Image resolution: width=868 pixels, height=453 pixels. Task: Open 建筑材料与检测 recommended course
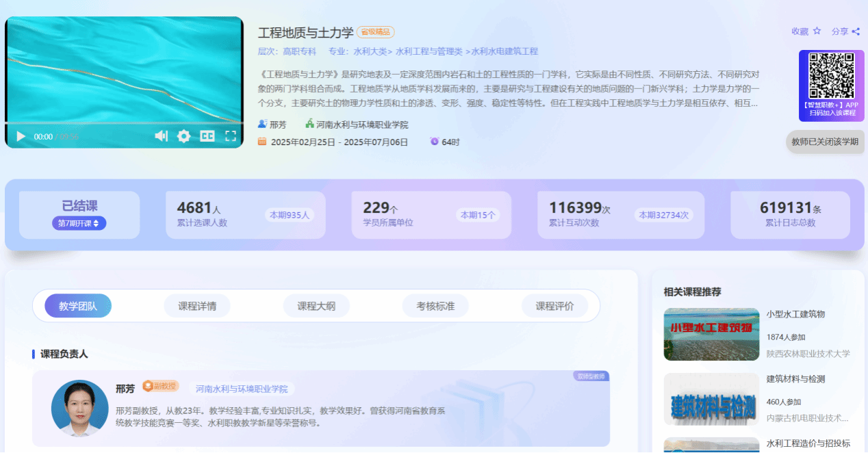coord(711,399)
